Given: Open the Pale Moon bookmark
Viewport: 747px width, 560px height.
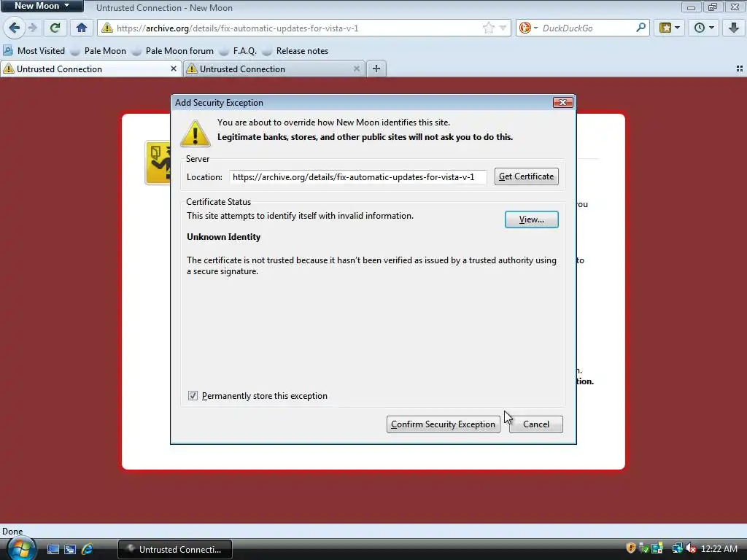Looking at the screenshot, I should (98, 51).
